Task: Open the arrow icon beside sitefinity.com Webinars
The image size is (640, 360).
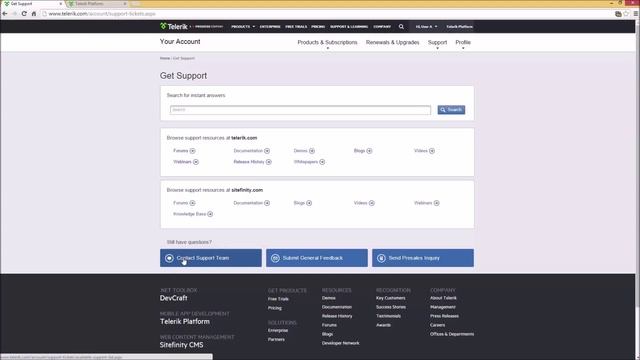Action: (436, 203)
